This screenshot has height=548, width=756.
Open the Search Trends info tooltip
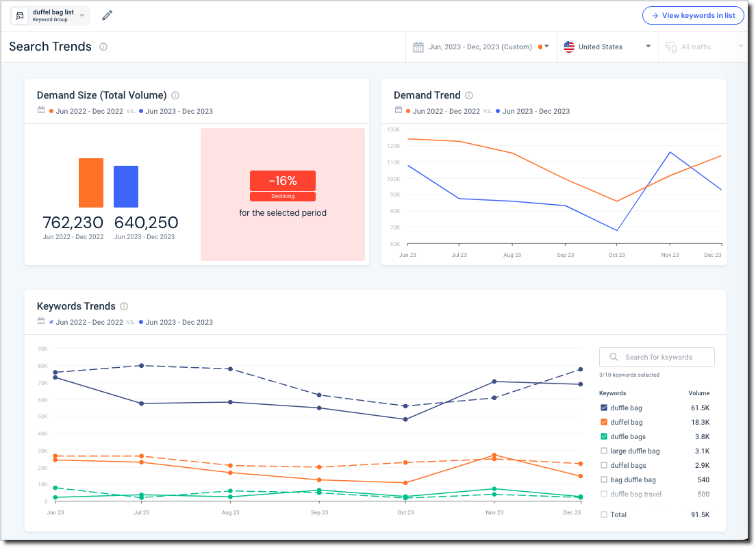tap(103, 47)
